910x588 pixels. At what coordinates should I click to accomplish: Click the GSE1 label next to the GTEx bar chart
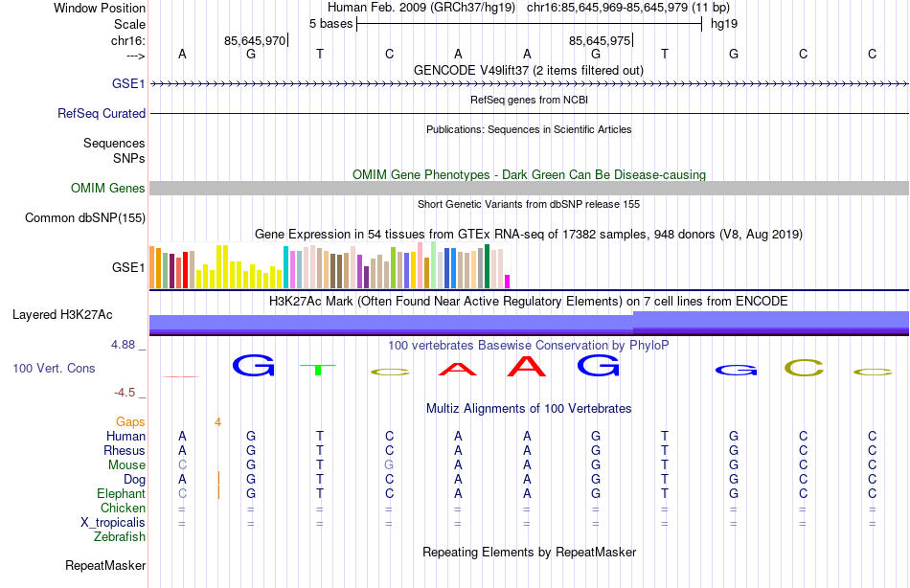128,267
